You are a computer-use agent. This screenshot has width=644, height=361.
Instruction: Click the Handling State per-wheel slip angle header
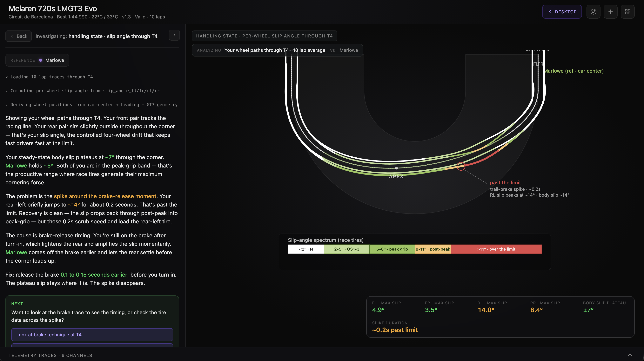[x=264, y=36]
